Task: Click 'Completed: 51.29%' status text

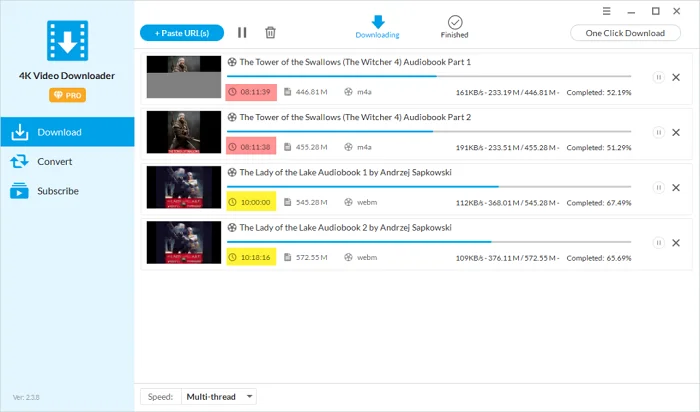Action: click(599, 147)
